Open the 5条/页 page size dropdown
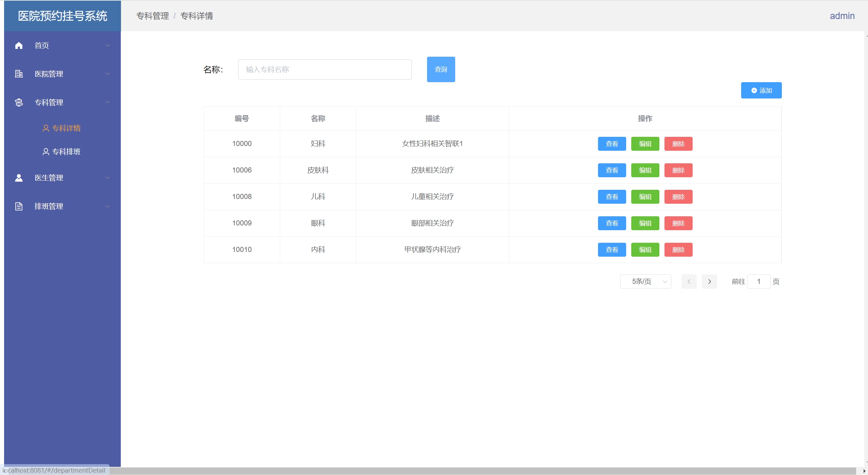The height and width of the screenshot is (475, 868). point(645,281)
